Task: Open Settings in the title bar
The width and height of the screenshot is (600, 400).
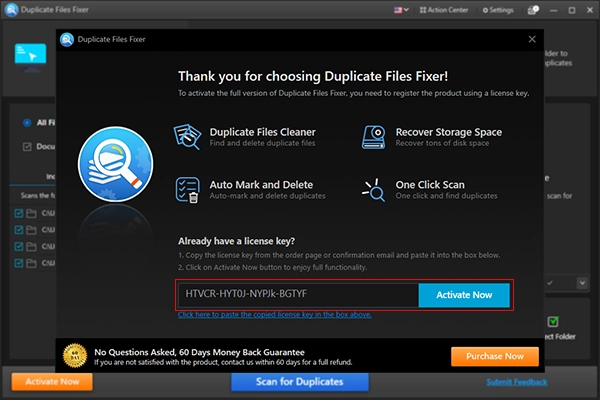Action: (x=498, y=10)
